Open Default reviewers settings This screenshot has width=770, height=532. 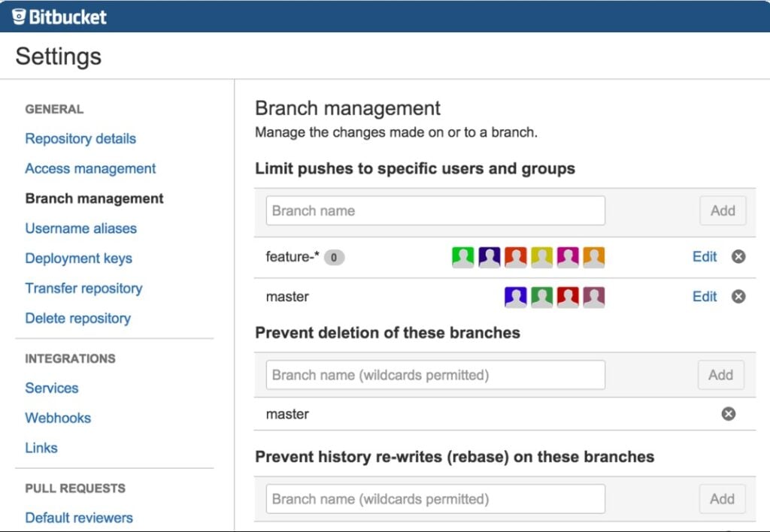(x=79, y=518)
